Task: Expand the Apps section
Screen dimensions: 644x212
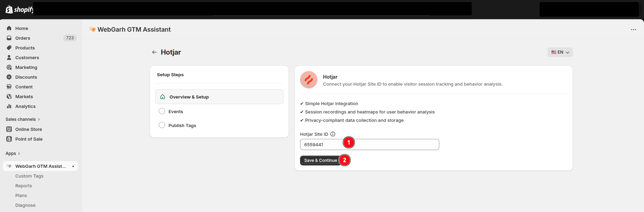Action: [x=13, y=154]
